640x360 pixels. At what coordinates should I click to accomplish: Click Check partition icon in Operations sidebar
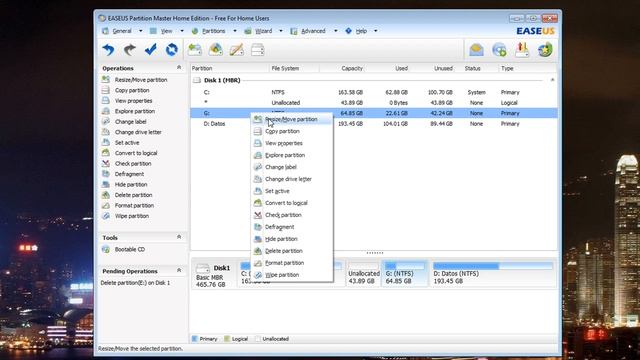pos(106,163)
